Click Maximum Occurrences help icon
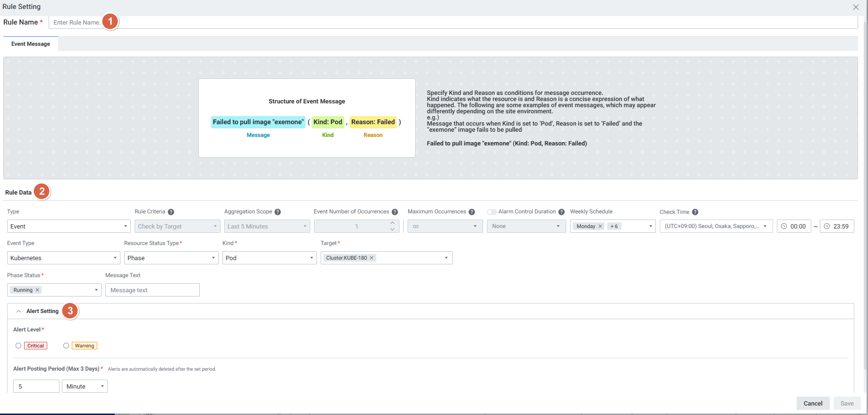The height and width of the screenshot is (415, 868). (x=472, y=212)
